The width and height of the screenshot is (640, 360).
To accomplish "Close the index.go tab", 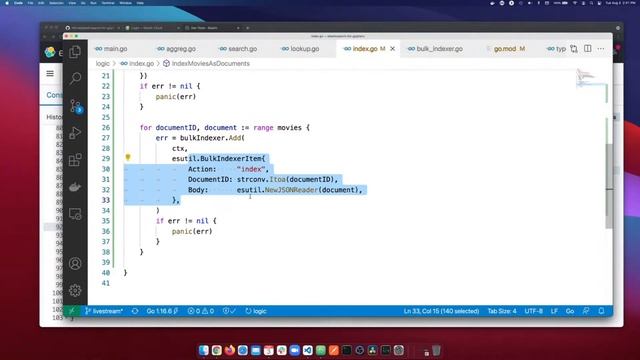I will (x=392, y=49).
